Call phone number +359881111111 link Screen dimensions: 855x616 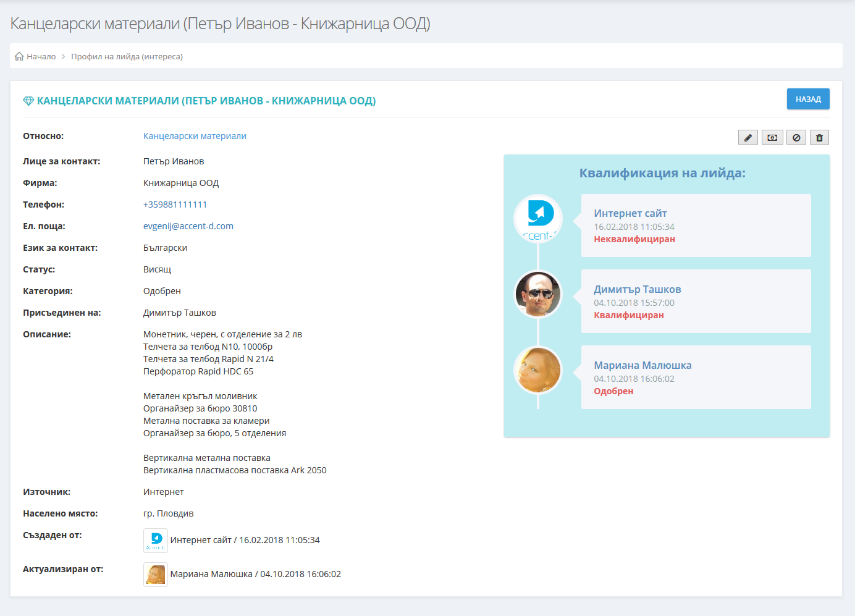[x=175, y=205]
